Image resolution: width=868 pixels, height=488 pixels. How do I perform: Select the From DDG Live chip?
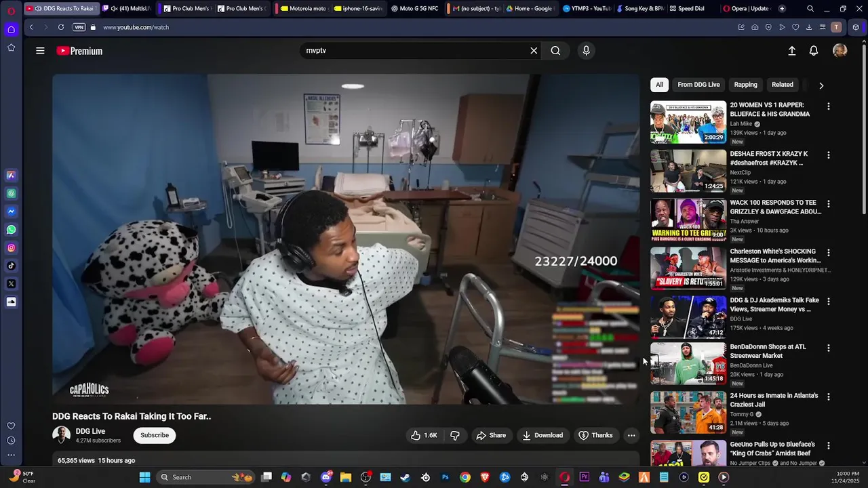[698, 85]
